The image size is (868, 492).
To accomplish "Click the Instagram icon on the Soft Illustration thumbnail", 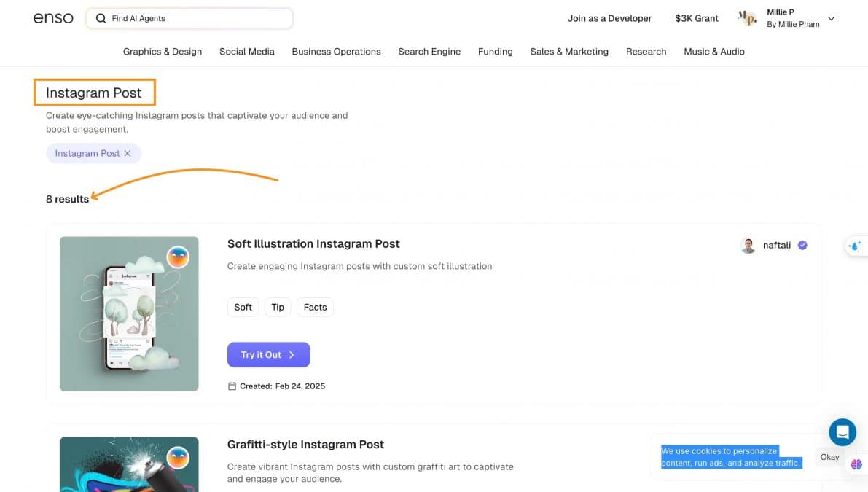I will pyautogui.click(x=179, y=257).
